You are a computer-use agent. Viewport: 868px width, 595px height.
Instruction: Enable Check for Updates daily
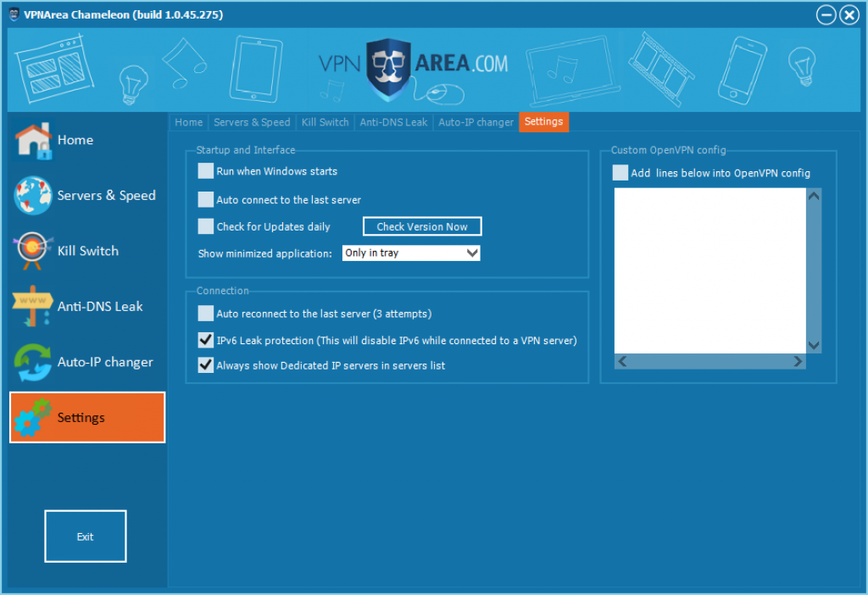[x=205, y=225]
